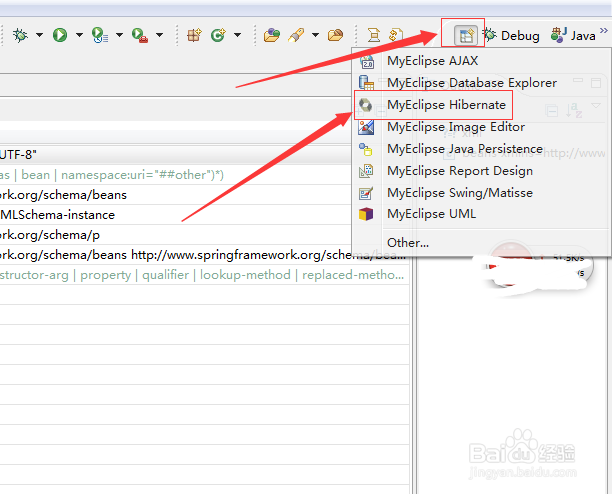
Task: Select row with namespace:uri="##other" text
Action: 176,175
